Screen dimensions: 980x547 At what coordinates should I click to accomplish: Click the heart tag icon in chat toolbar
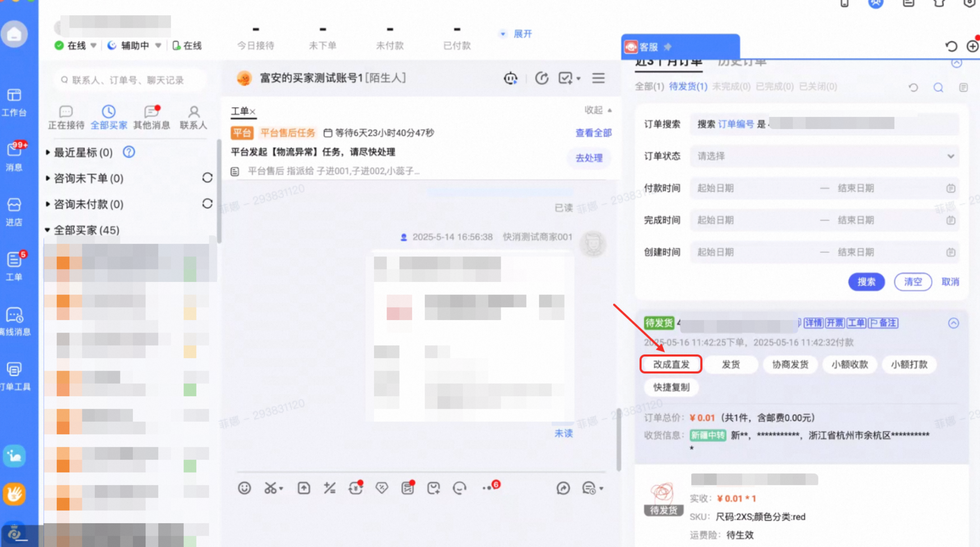pyautogui.click(x=382, y=488)
